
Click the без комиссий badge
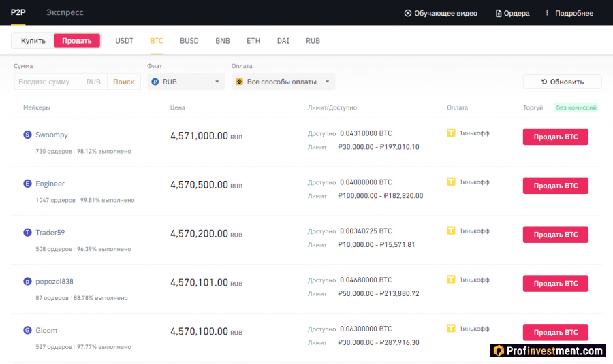(x=576, y=107)
